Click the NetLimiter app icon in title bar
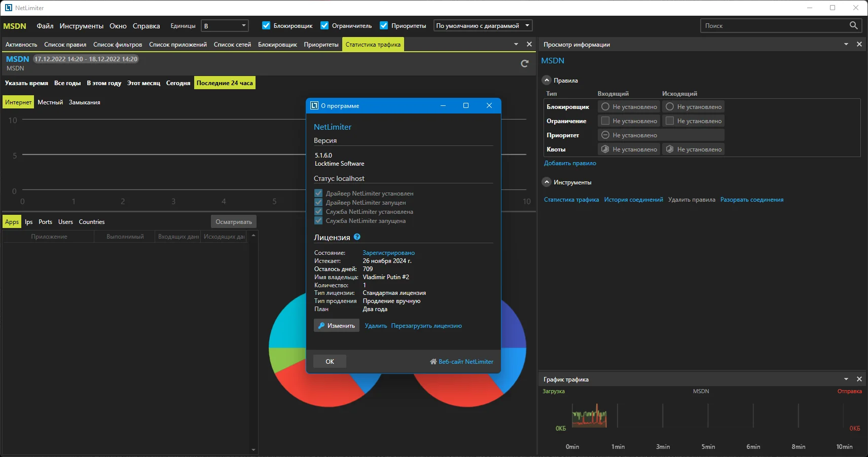The image size is (868, 457). coord(8,8)
